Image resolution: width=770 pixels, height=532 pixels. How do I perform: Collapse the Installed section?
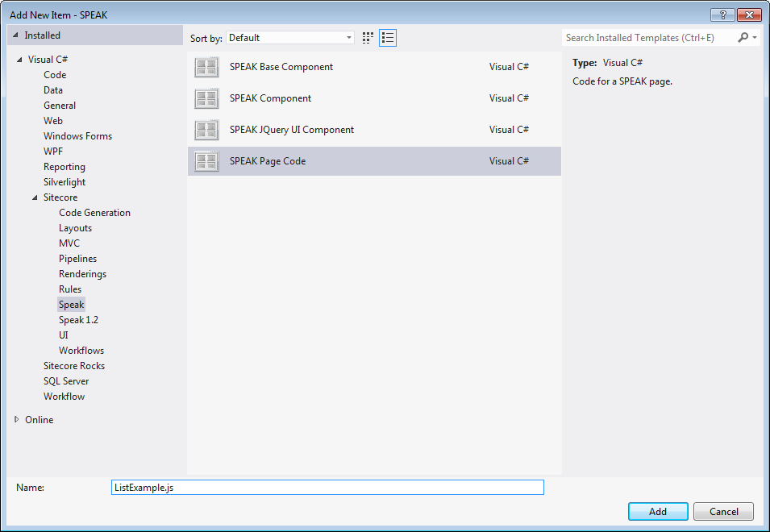[16, 35]
